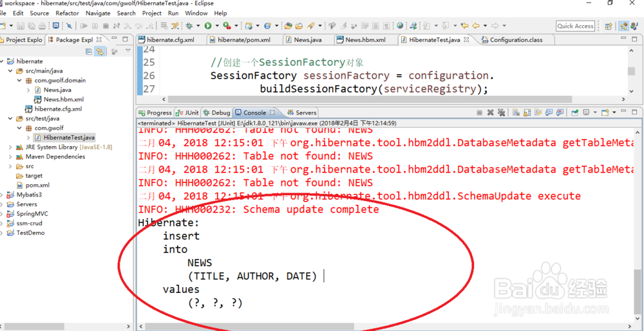
Task: Open the Refactor menu
Action: point(68,13)
